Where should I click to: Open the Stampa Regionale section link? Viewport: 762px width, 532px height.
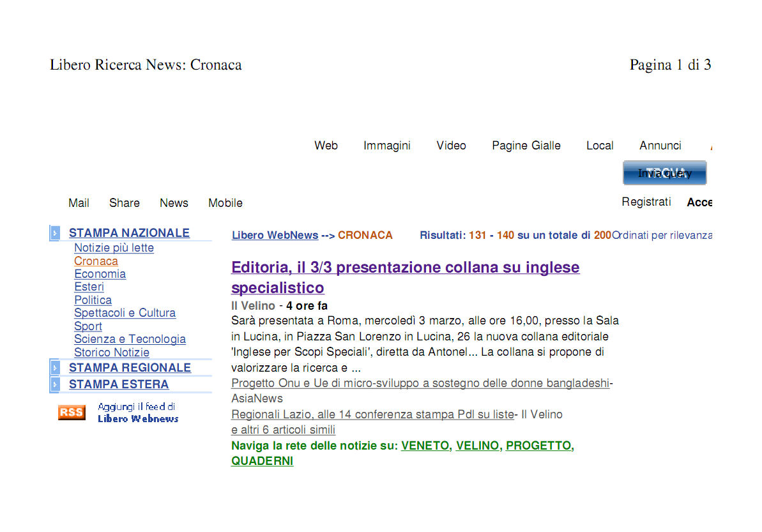click(x=130, y=368)
